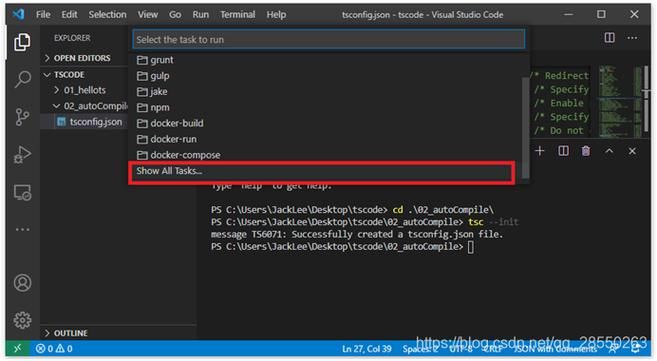Show errors and warnings in status bar
The image size is (657, 361).
click(54, 348)
